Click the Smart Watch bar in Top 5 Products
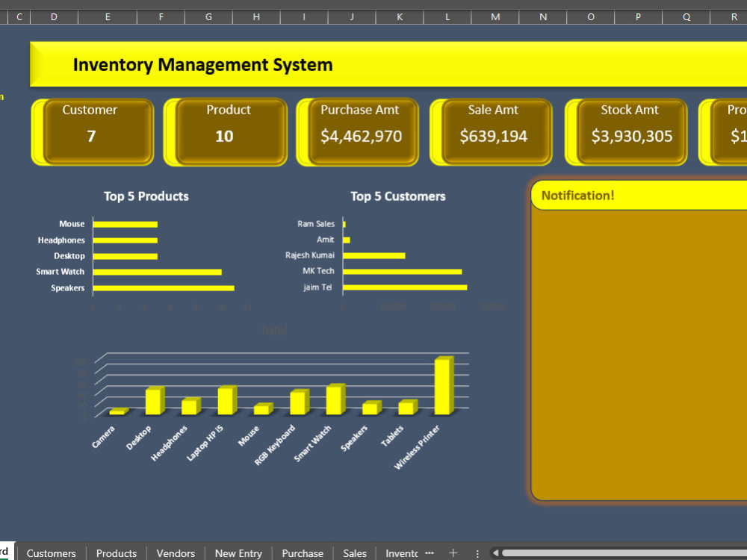The image size is (747, 560). click(x=157, y=272)
